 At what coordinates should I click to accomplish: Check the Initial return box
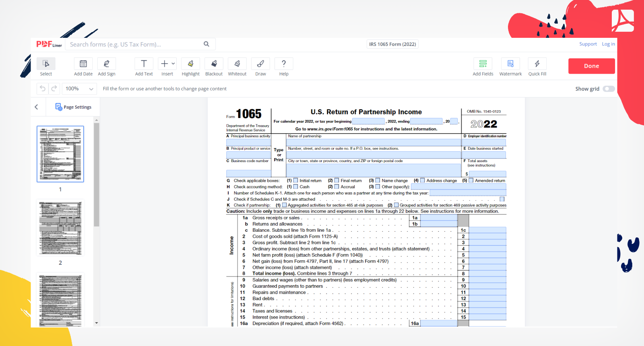coord(295,181)
